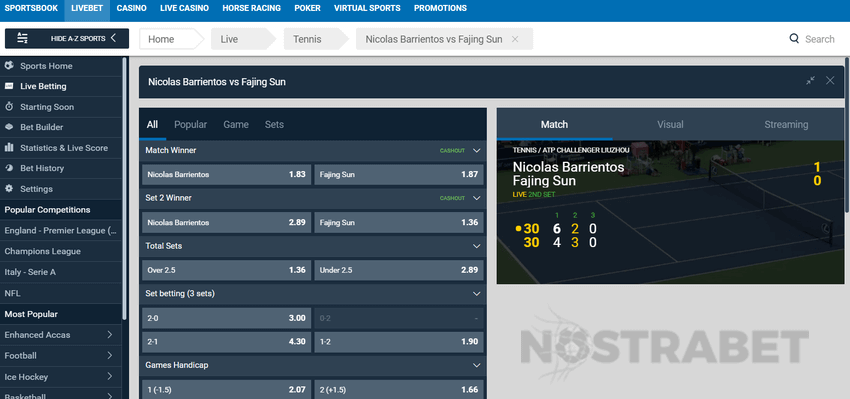The height and width of the screenshot is (399, 850).
Task: Select set betting 2-1 at 4.30
Action: pos(227,342)
